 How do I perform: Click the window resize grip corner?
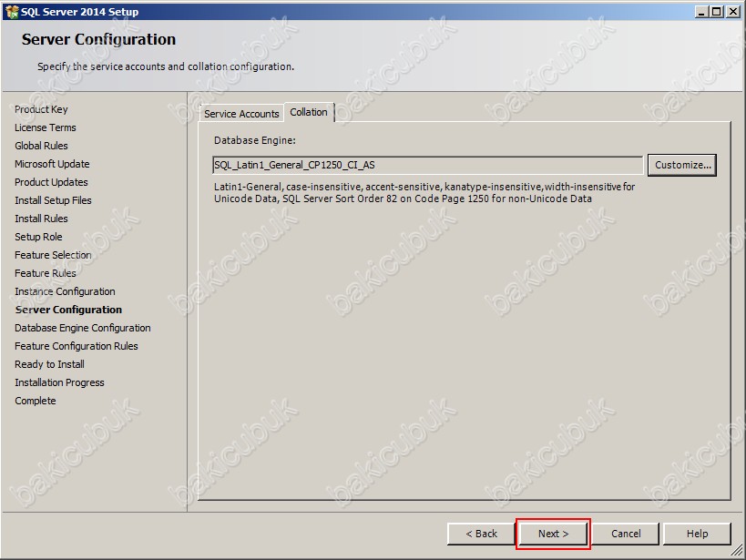(x=737, y=551)
